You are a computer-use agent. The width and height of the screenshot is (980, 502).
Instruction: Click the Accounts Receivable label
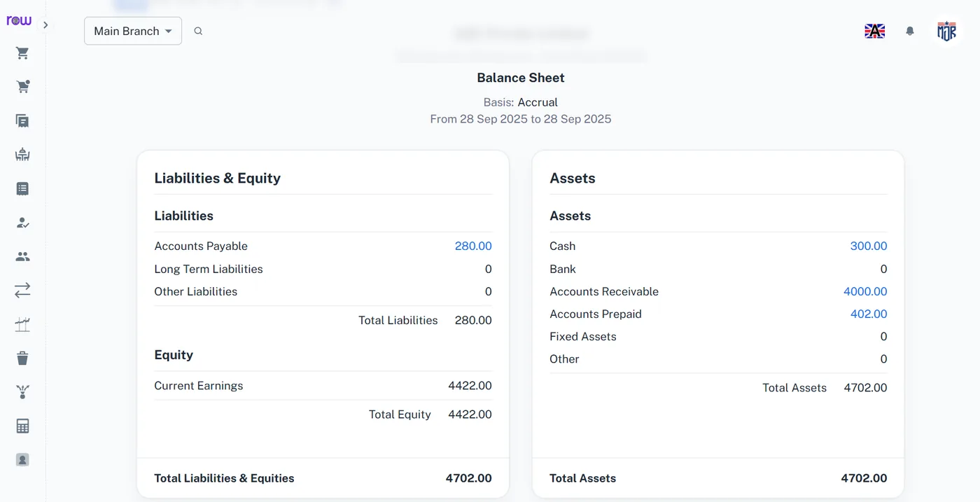click(604, 291)
